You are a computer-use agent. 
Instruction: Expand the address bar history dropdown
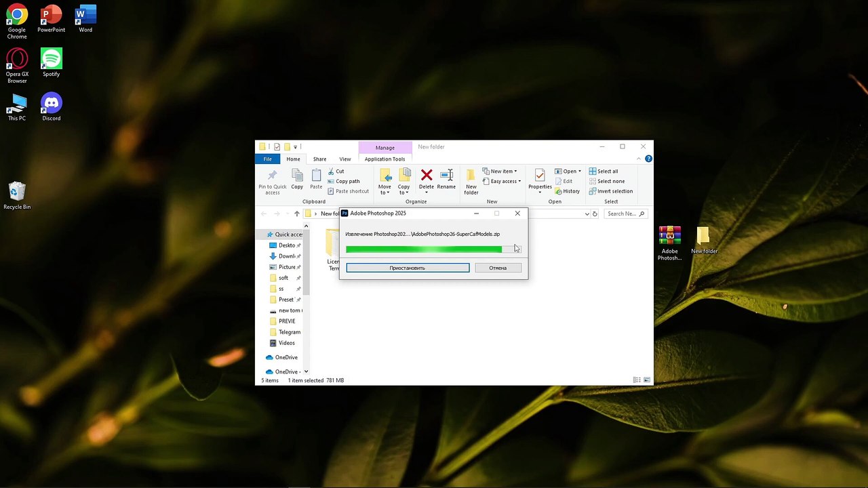pyautogui.click(x=587, y=213)
